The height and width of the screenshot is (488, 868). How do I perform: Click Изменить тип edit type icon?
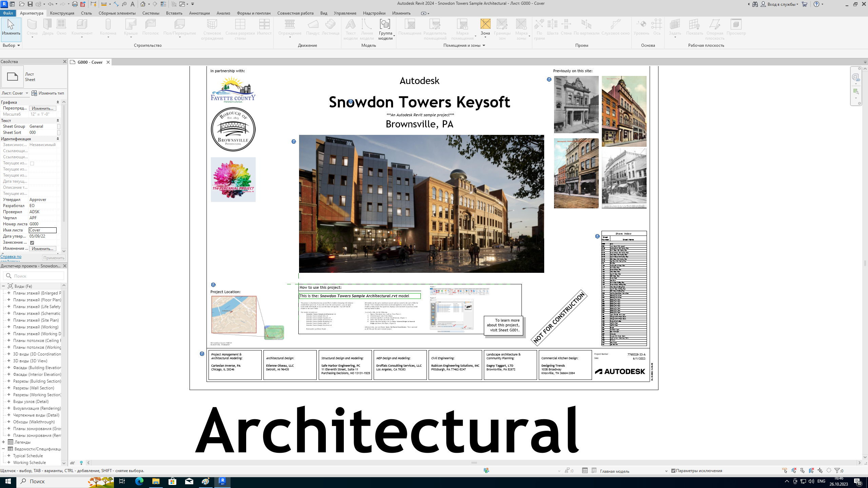[34, 93]
